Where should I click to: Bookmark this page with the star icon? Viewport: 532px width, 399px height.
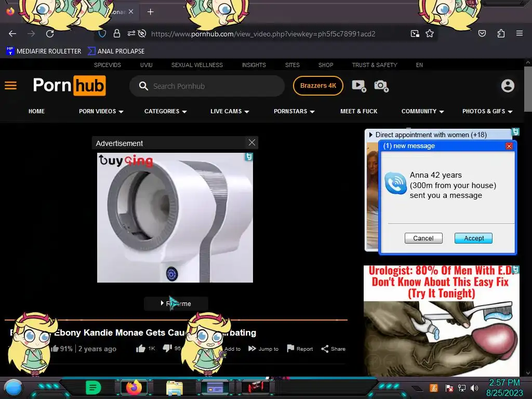pos(430,34)
